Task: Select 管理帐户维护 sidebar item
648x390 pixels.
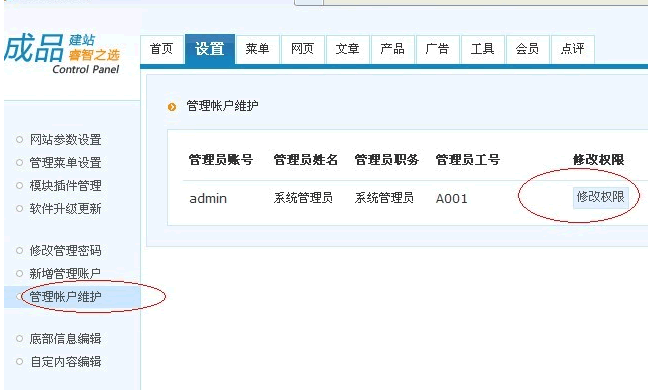Action: point(72,297)
